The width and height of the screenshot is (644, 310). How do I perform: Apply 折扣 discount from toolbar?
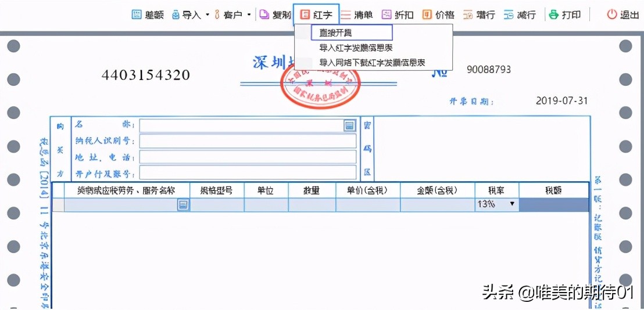(x=398, y=15)
